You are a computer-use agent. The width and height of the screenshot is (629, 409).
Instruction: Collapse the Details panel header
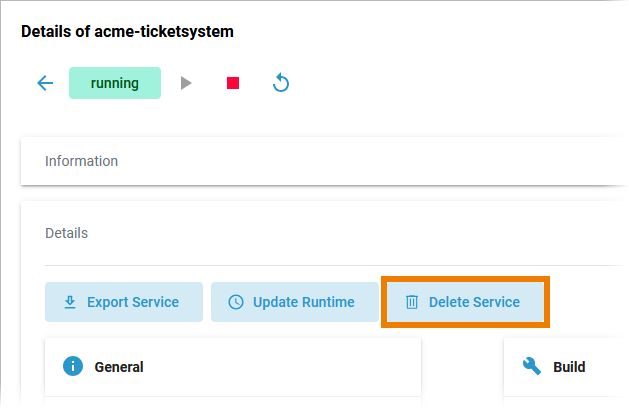tap(320, 233)
